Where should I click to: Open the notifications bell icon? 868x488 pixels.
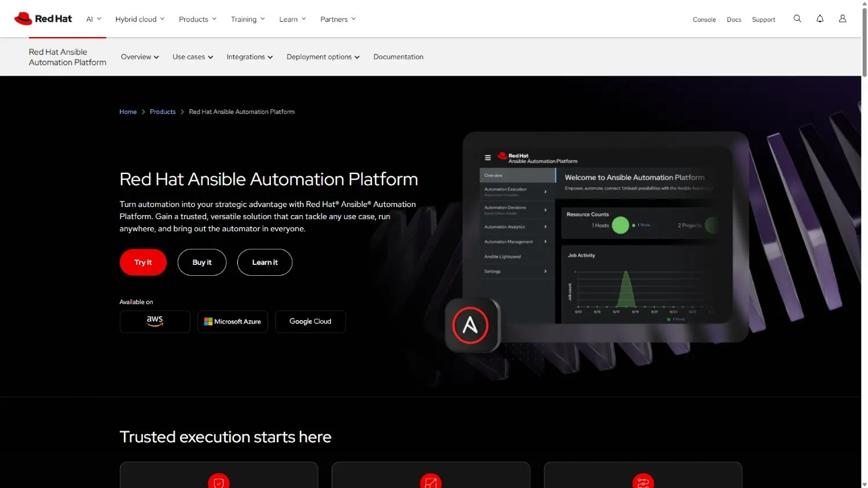(x=820, y=19)
